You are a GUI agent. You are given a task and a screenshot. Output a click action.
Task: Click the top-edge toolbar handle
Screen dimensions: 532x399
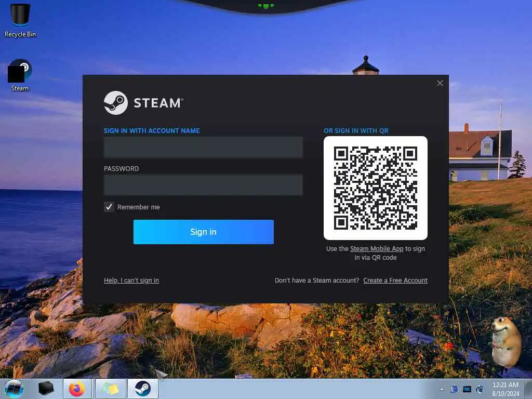tap(266, 6)
